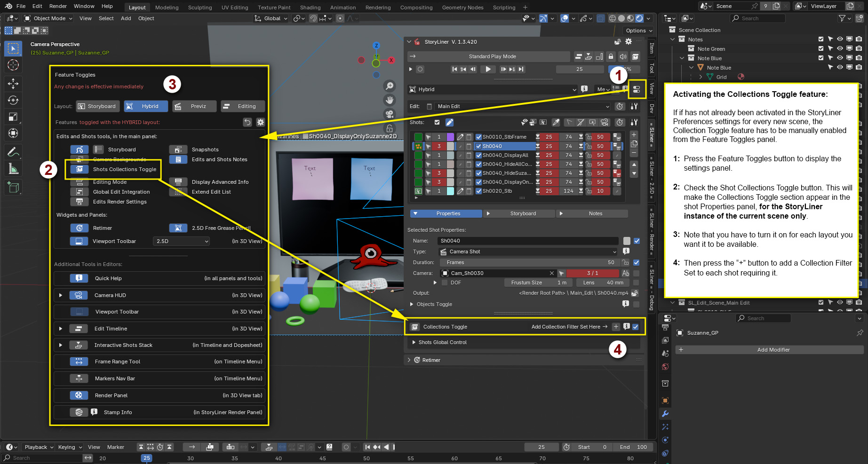Open the Render menu

point(58,6)
